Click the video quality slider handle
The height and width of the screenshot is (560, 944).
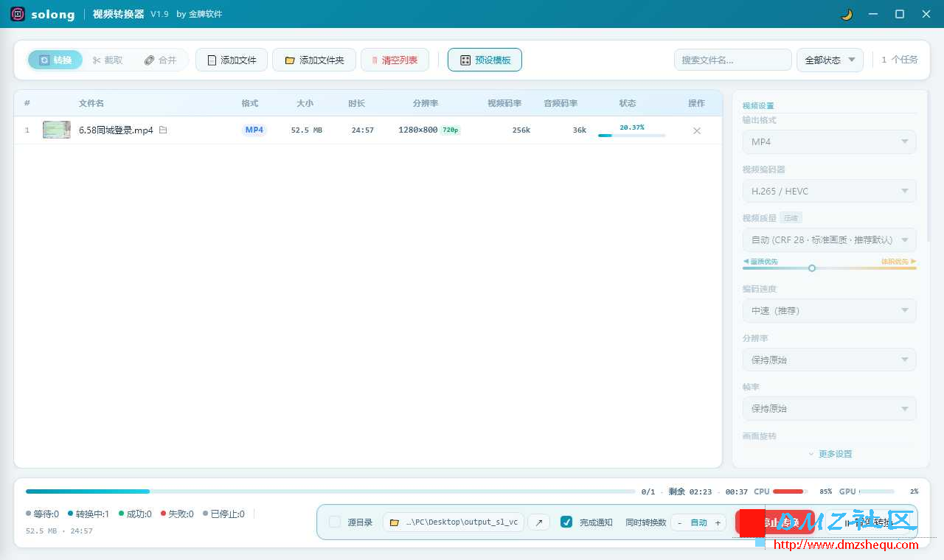click(812, 268)
